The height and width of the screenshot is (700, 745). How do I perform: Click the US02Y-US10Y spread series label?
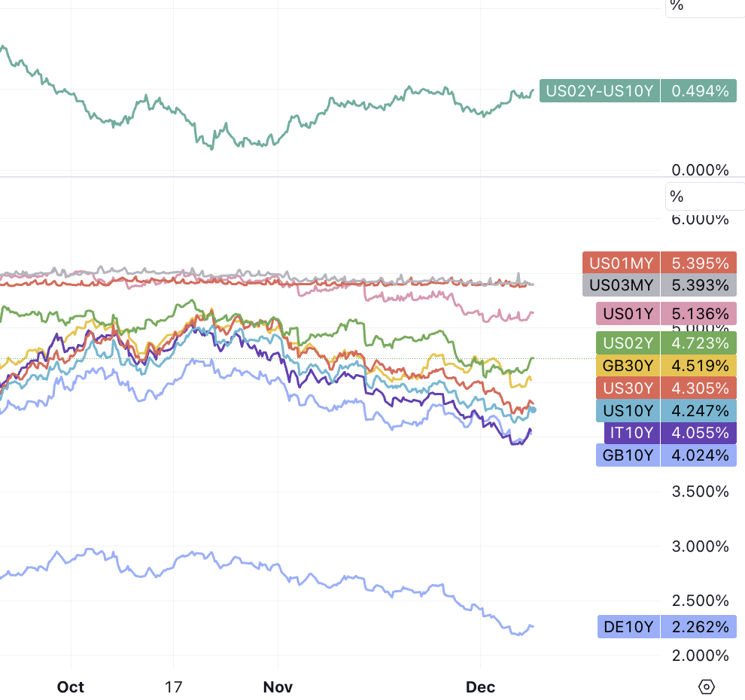pos(599,91)
